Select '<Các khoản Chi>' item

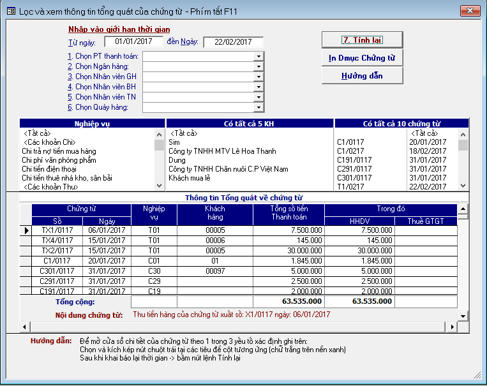(x=49, y=142)
